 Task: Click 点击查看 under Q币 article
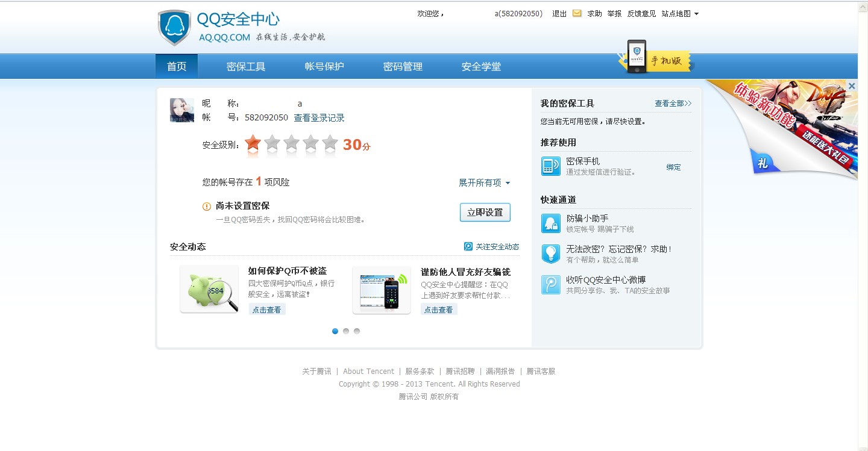click(x=266, y=309)
